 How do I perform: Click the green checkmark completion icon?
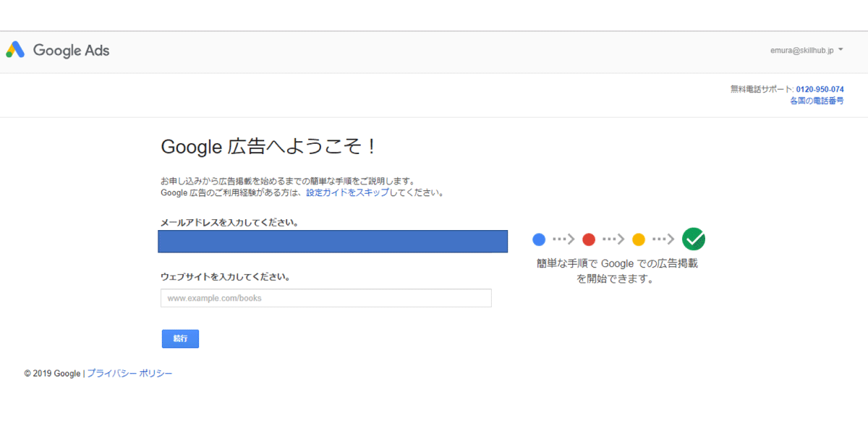point(694,239)
